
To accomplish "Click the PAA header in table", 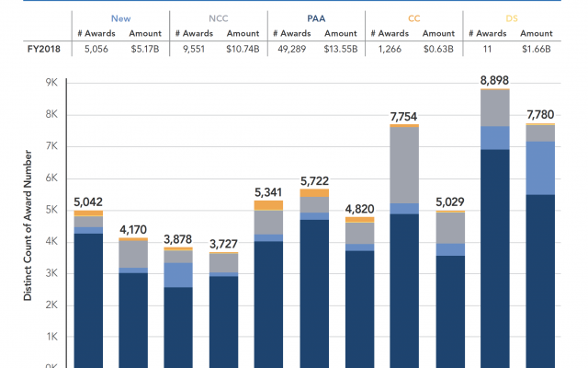I will (x=315, y=17).
